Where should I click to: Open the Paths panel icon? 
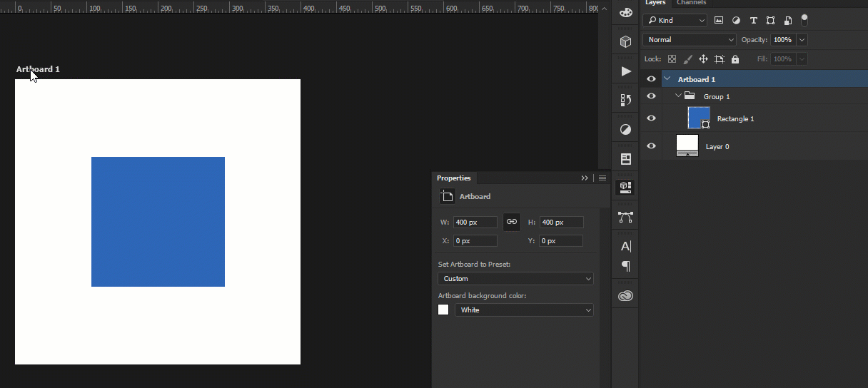(x=626, y=216)
